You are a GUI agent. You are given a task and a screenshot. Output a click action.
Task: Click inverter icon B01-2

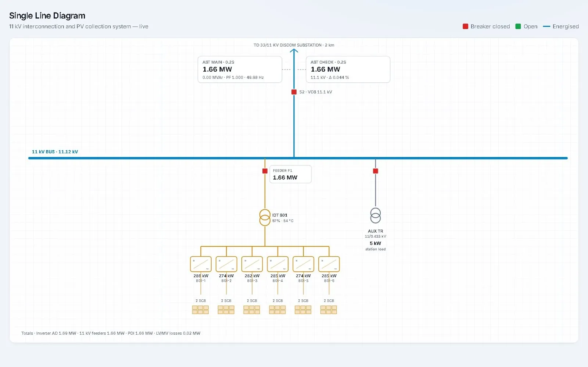tap(226, 264)
